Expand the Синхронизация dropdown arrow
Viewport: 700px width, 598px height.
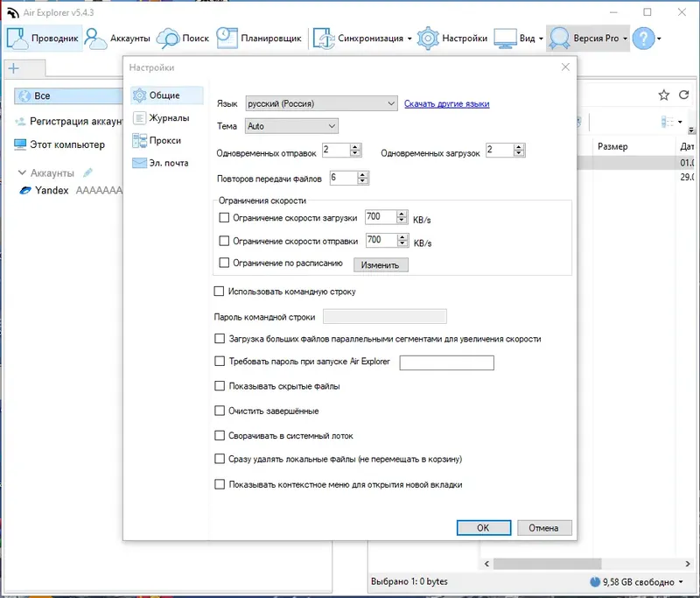[409, 39]
